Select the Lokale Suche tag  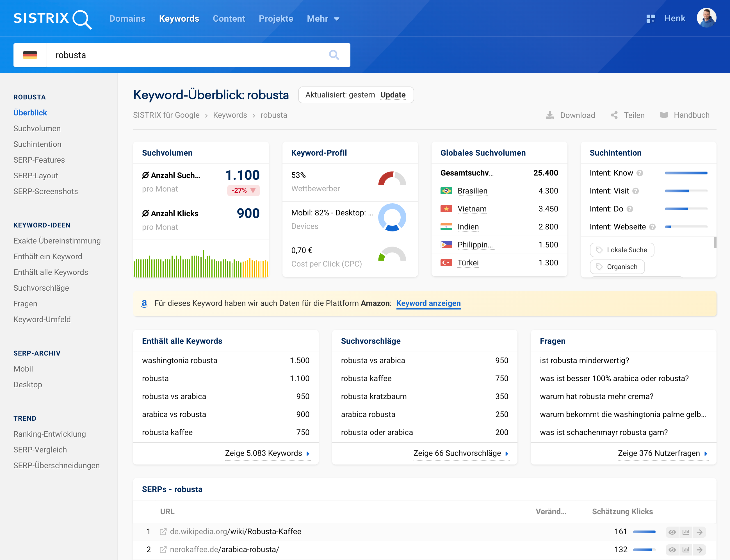[622, 250]
